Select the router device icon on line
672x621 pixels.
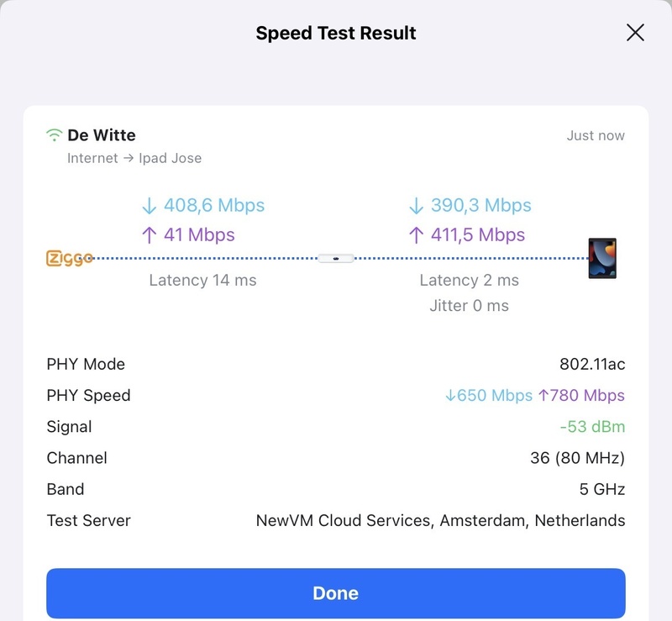(x=336, y=258)
